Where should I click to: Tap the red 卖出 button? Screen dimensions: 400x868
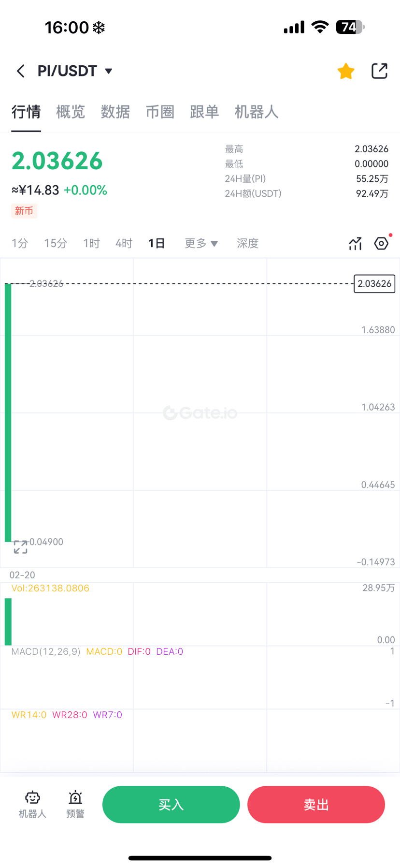(x=316, y=804)
